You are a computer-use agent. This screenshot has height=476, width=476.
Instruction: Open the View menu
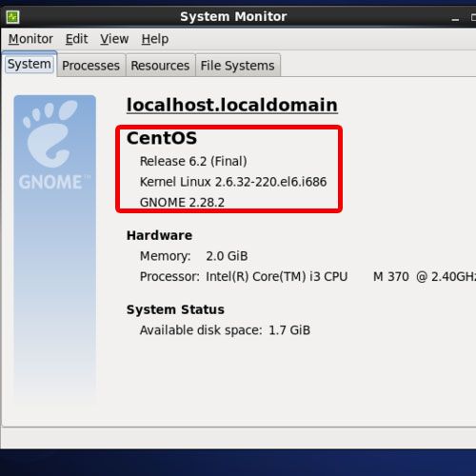[114, 39]
